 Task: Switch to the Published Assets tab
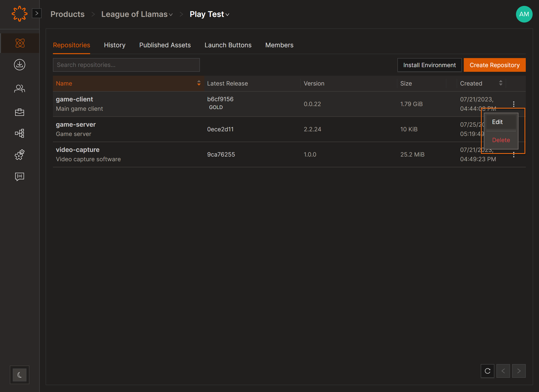point(165,45)
